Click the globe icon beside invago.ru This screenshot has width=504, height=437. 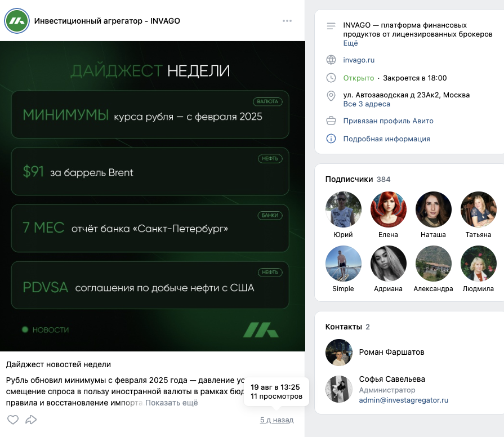(x=331, y=60)
